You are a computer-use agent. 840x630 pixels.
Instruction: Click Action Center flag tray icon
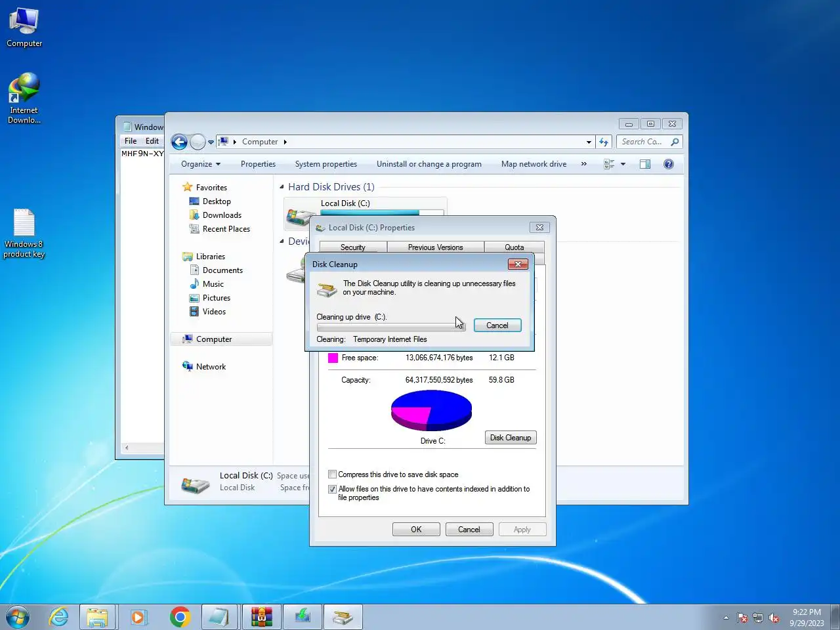[x=742, y=618]
